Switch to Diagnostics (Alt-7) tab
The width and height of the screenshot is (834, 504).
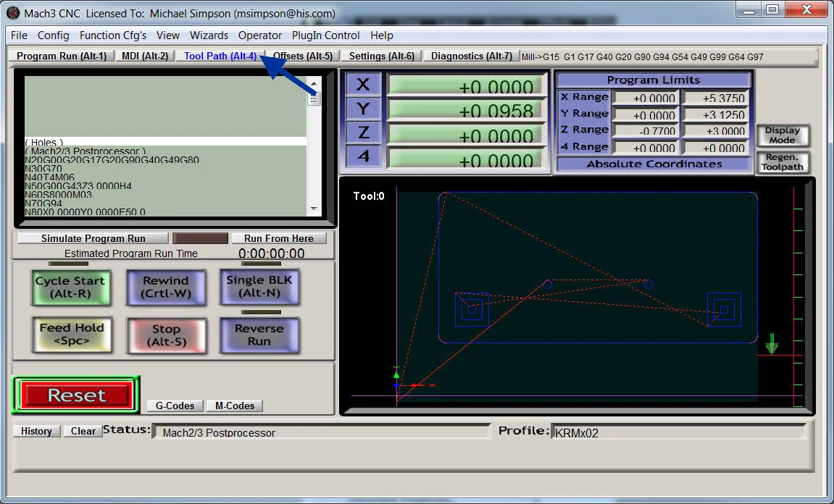[x=471, y=56]
